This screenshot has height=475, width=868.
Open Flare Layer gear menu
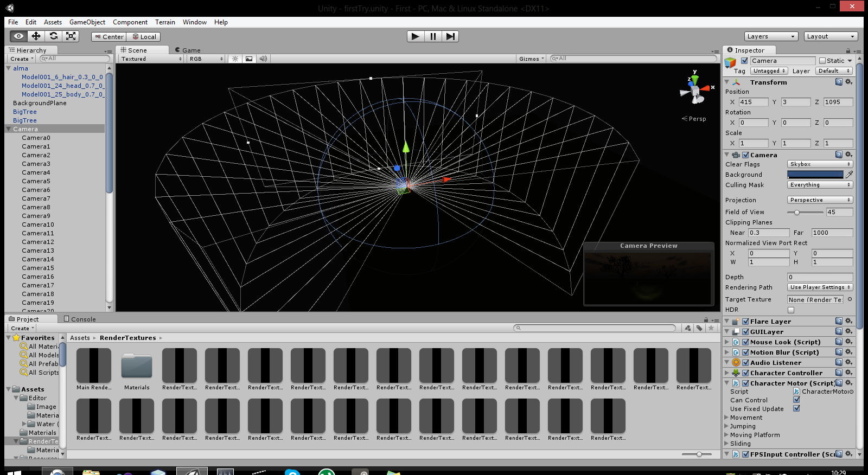848,321
